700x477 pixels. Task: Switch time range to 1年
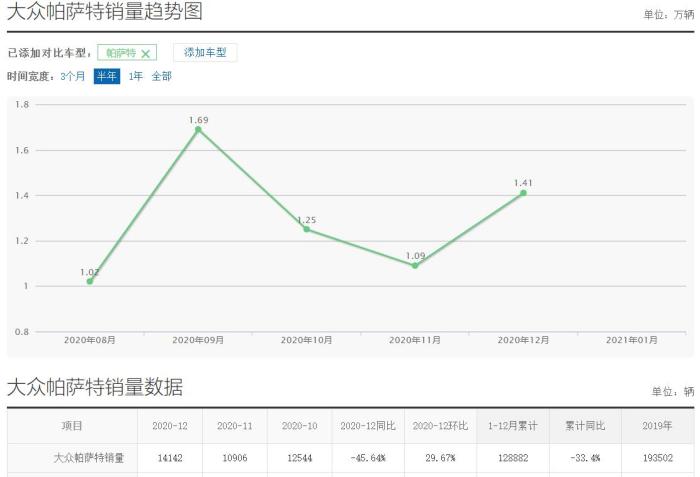pos(135,76)
